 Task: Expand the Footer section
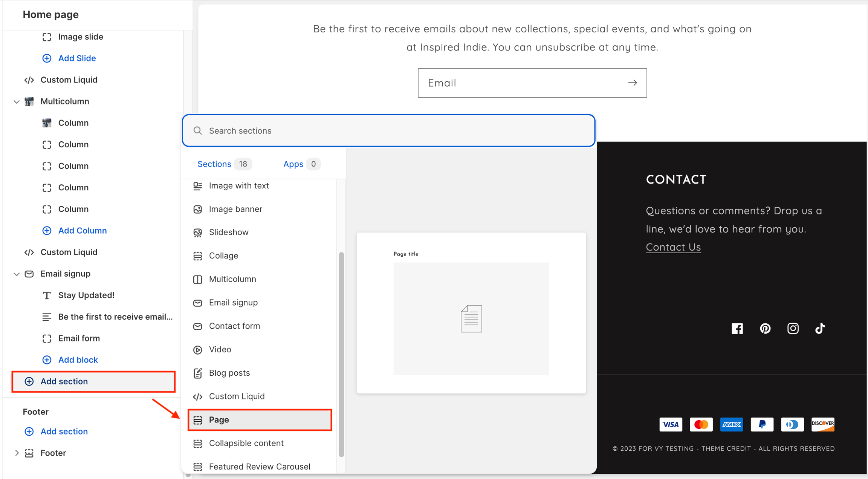(16, 453)
